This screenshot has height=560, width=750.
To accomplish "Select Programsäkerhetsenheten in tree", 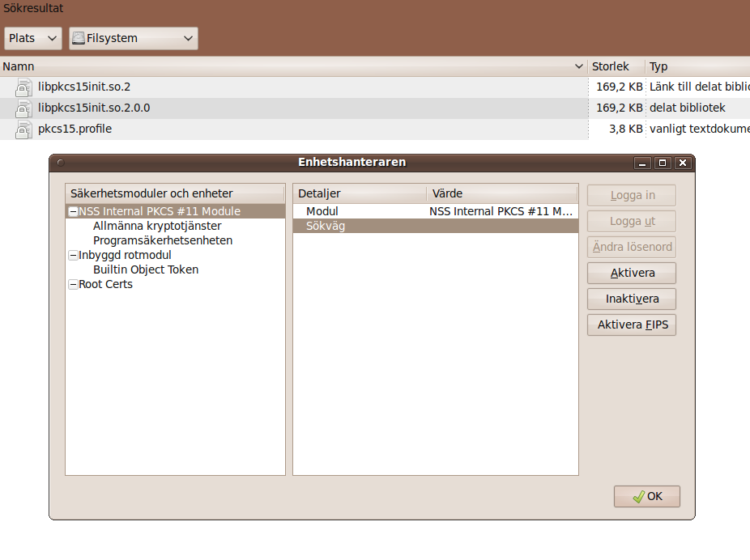I will (x=163, y=240).
